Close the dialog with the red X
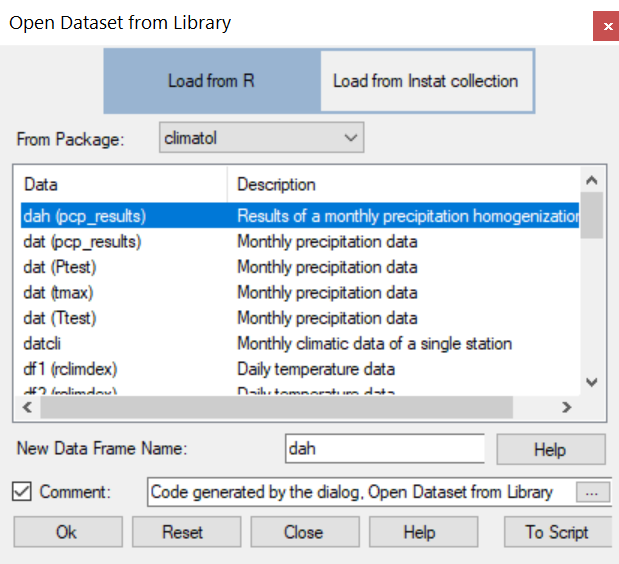 (x=607, y=26)
